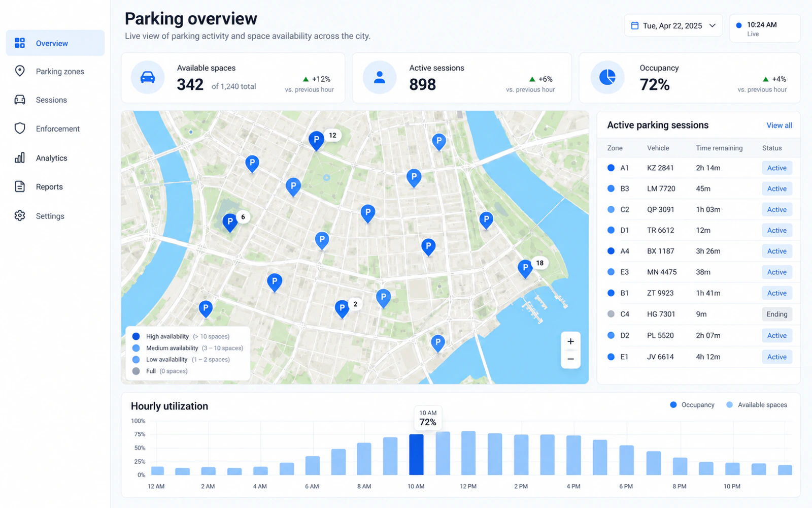Click Active status for JV 6614
The image size is (812, 508).
777,357
